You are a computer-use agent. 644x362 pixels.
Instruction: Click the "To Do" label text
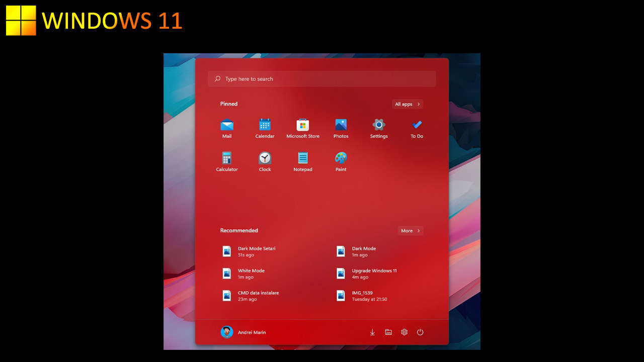coord(417,136)
